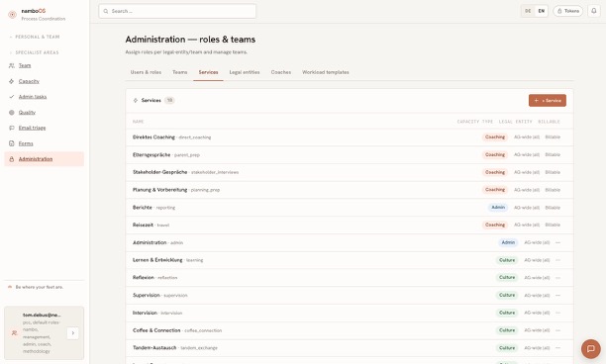Collapse the Personal & Team section
The width and height of the screenshot is (606, 364).
pos(35,37)
